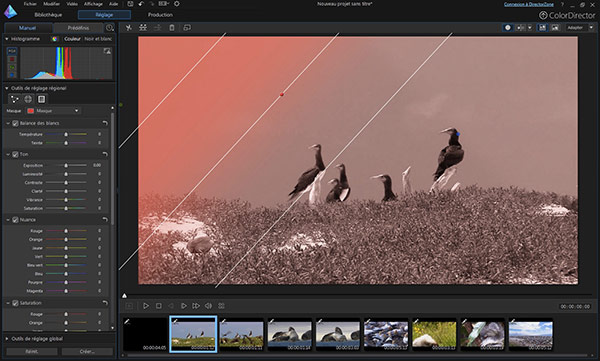This screenshot has height=361, width=600.
Task: Click the volume speaker icon
Action: point(209,306)
